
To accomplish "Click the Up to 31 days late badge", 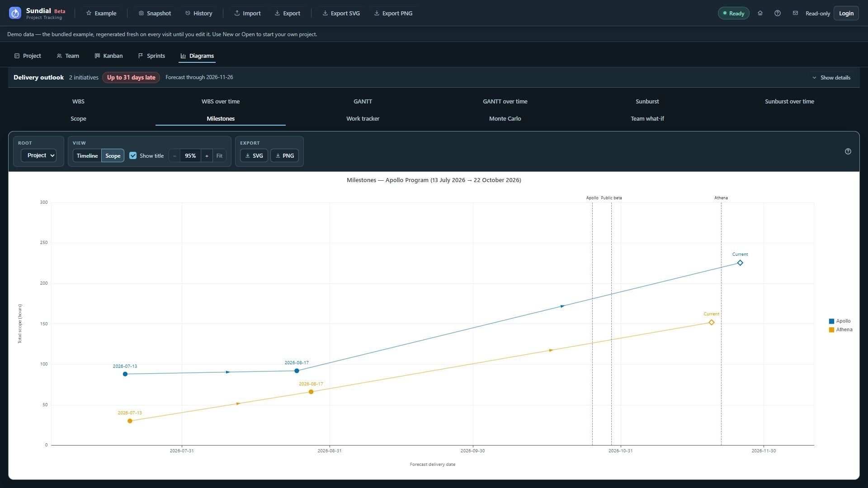I will [x=131, y=77].
